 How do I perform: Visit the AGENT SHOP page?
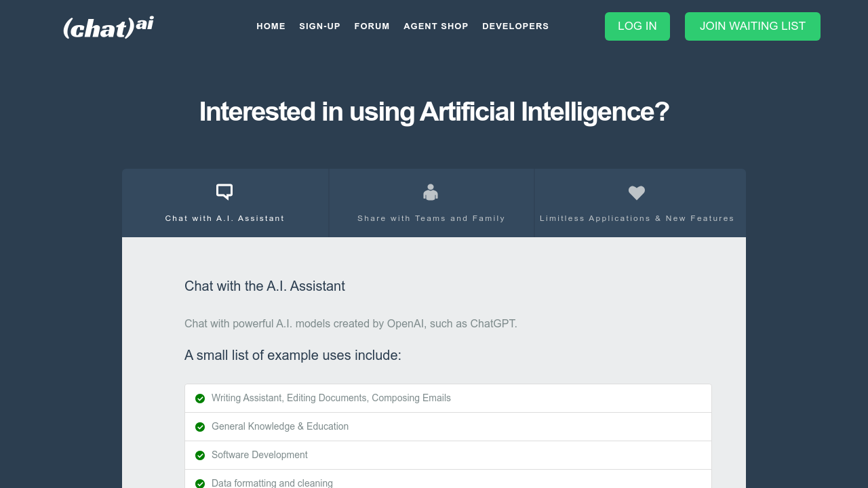435,26
